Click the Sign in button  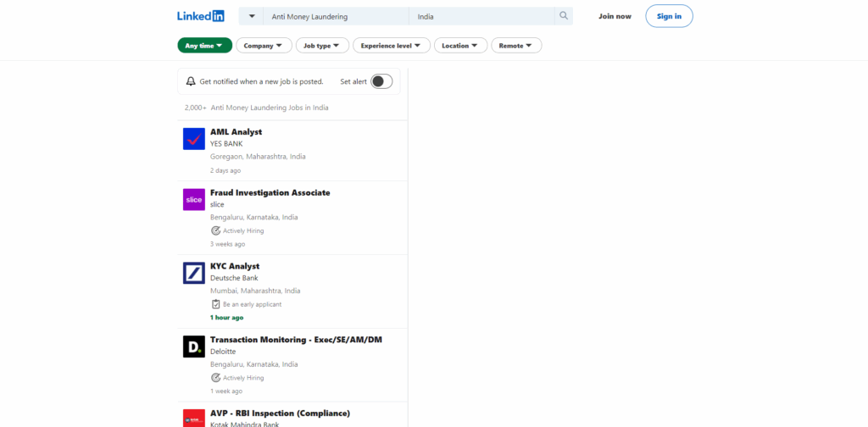coord(669,16)
